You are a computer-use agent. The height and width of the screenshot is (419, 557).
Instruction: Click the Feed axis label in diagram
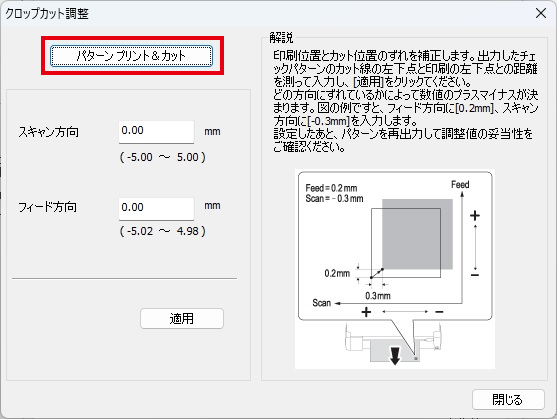460,185
